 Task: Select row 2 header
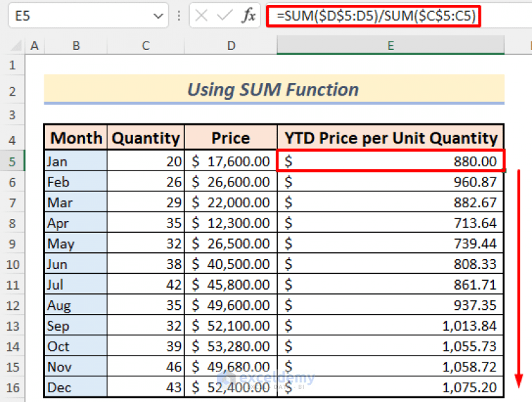(x=12, y=91)
